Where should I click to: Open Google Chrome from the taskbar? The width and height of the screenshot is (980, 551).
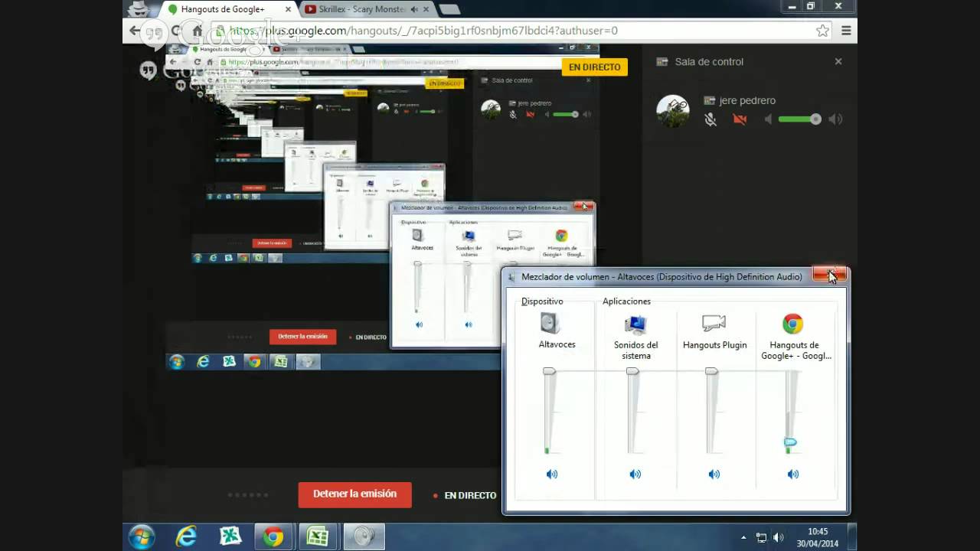(273, 536)
